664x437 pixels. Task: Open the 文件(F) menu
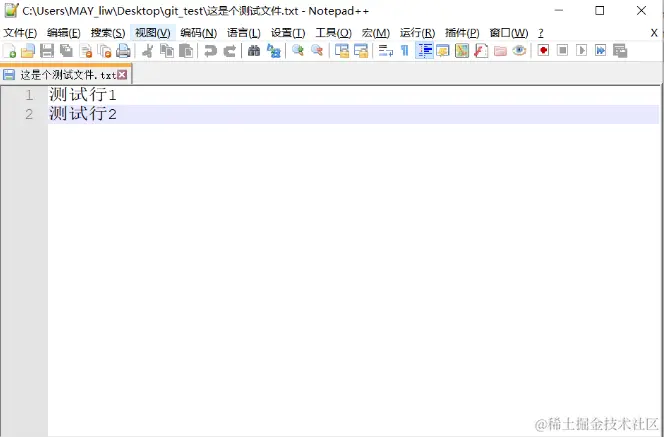[x=20, y=33]
